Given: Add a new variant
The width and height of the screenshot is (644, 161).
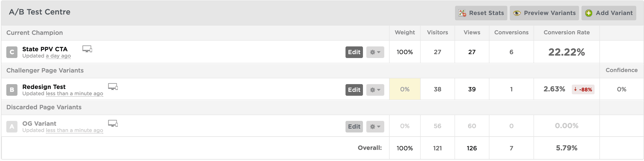Looking at the screenshot, I should coord(609,13).
